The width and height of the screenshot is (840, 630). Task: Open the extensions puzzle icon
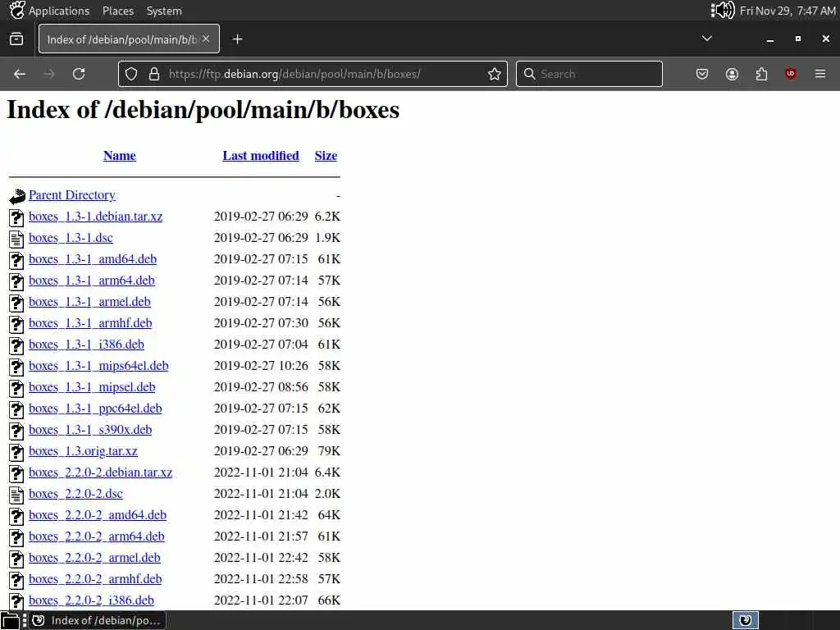761,74
